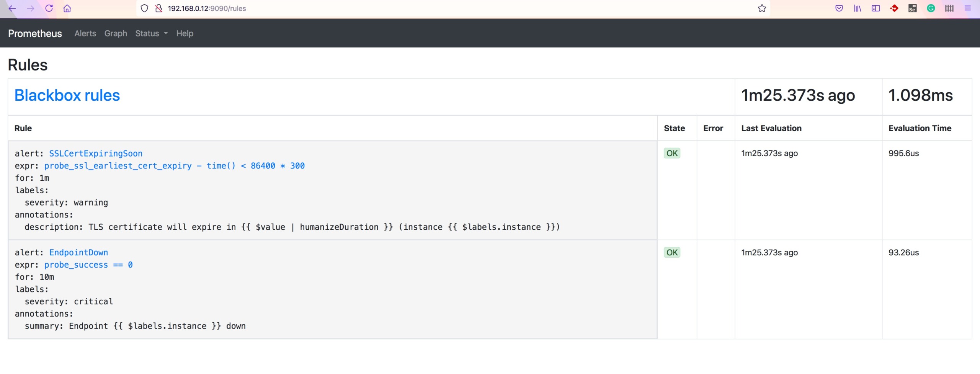Open the Pocket save icon
The width and height of the screenshot is (980, 374).
[839, 8]
